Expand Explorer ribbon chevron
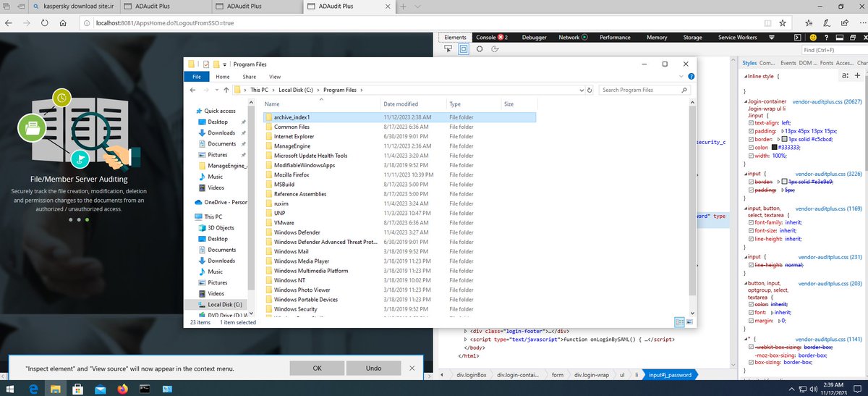The width and height of the screenshot is (868, 396). (x=681, y=76)
